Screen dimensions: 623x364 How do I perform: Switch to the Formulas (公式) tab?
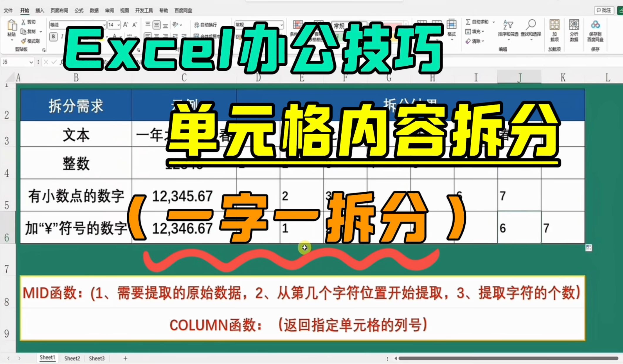click(79, 11)
